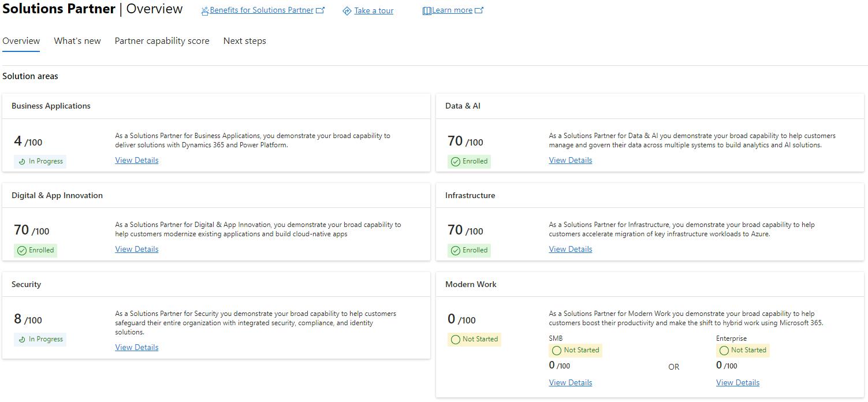
Task: Click the Solution areas heading
Action: (x=30, y=76)
